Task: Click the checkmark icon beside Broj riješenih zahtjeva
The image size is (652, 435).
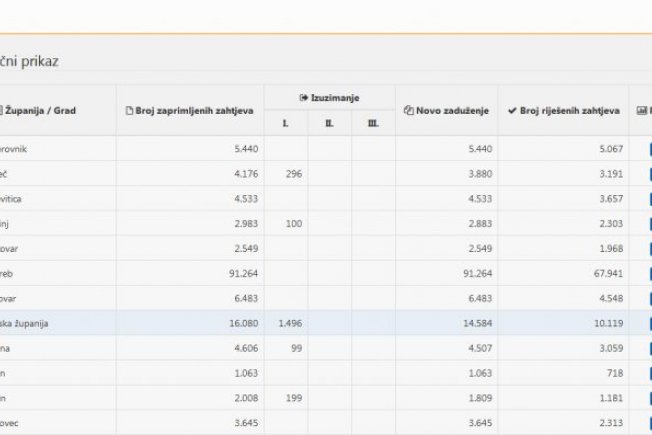Action: click(512, 110)
